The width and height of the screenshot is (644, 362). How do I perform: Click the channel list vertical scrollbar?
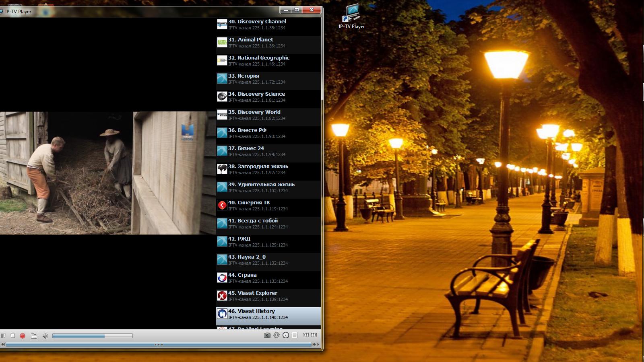(322, 60)
